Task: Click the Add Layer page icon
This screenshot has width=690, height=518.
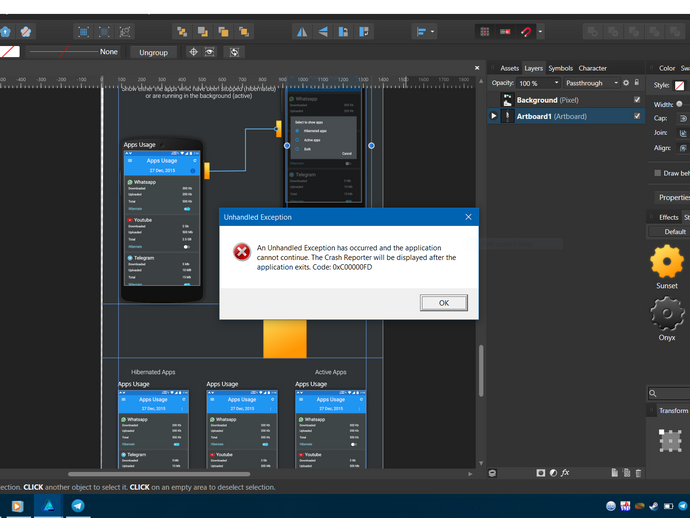Action: (614, 473)
